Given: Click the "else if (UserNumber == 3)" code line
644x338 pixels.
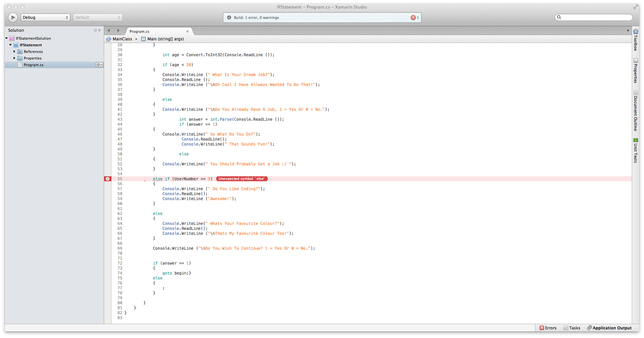Looking at the screenshot, I should [x=182, y=179].
